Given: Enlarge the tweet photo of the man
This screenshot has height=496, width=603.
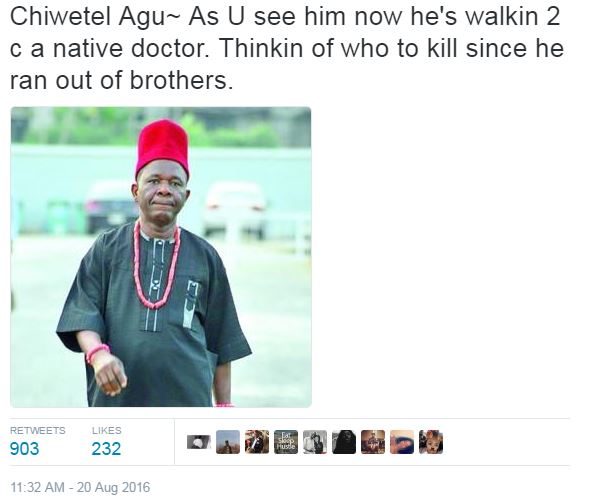Looking at the screenshot, I should pyautogui.click(x=161, y=257).
